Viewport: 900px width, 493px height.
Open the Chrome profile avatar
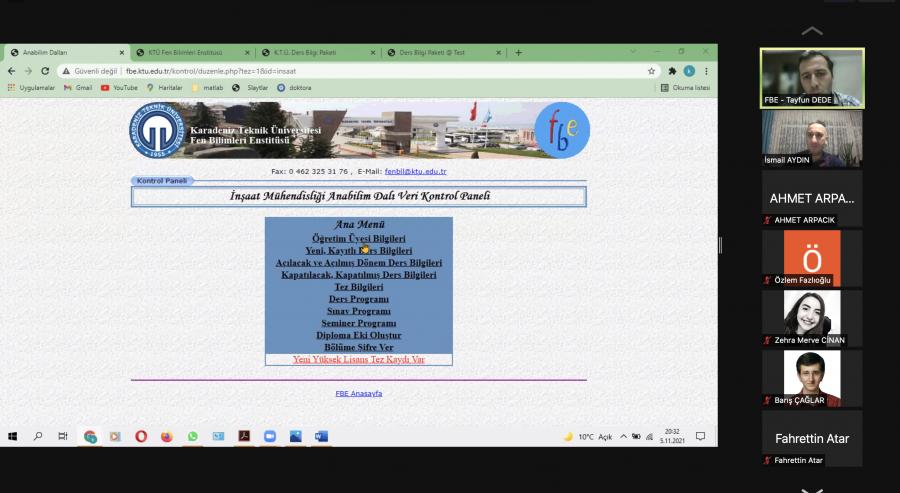point(689,71)
